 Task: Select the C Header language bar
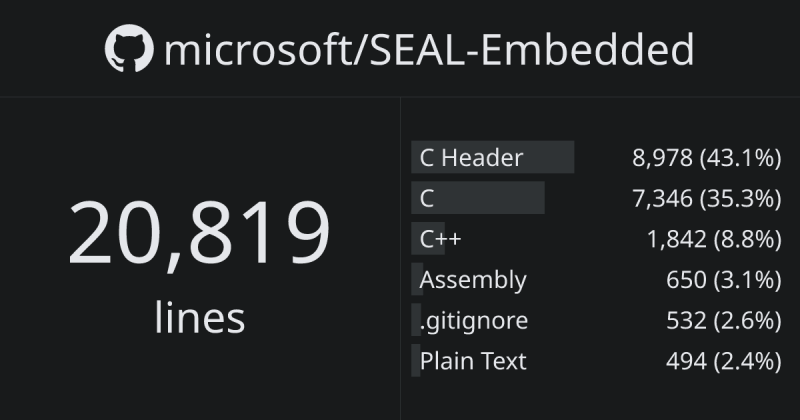492,157
